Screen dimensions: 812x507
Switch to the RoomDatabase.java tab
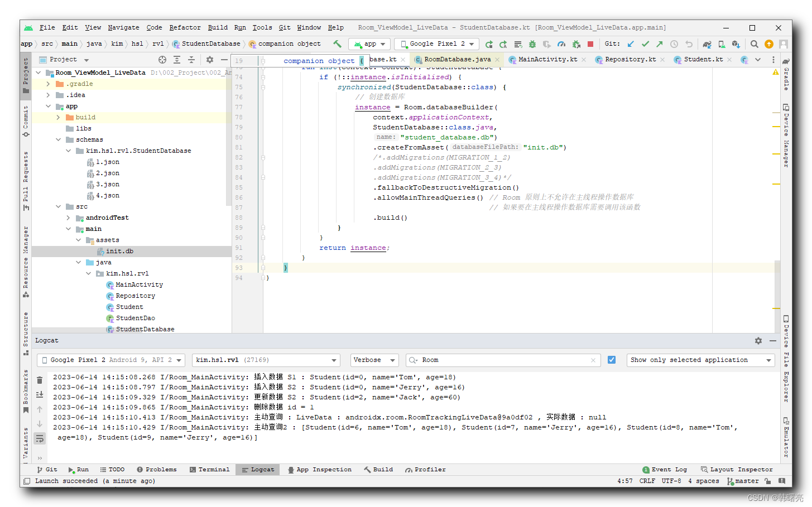(x=457, y=59)
